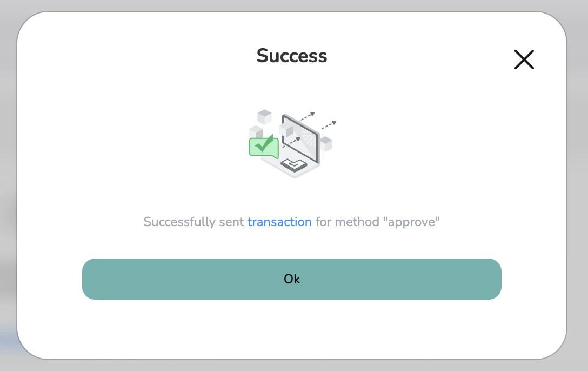Click the cube to the right of the laptop

tap(326, 143)
